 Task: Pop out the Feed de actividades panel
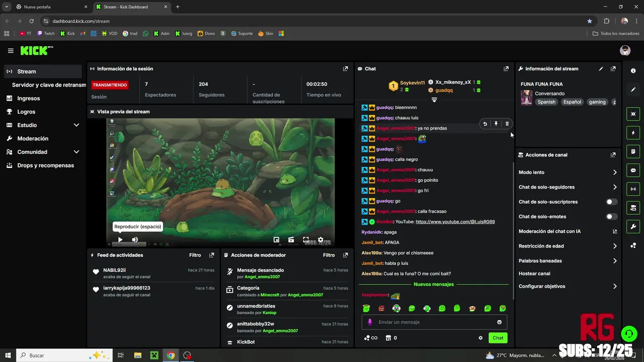point(211,255)
